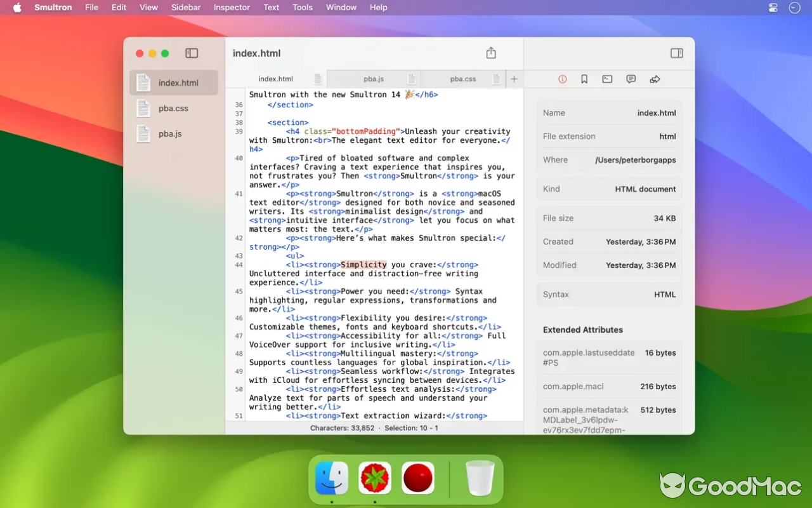This screenshot has width=812, height=508.
Task: View the comments panel in the inspector
Action: point(631,79)
